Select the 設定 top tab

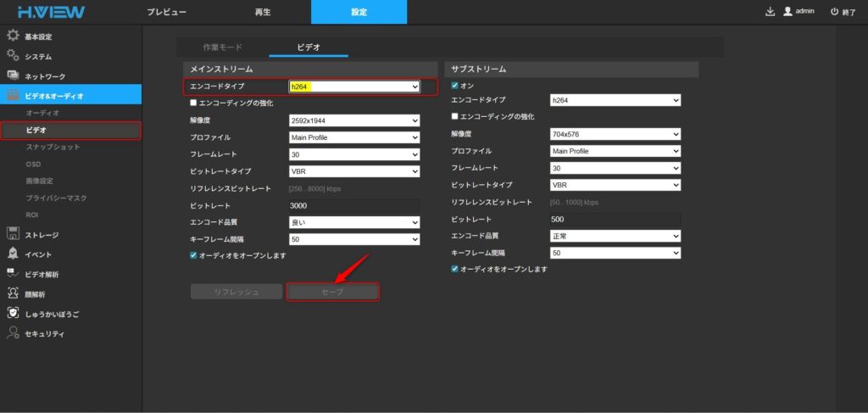359,12
